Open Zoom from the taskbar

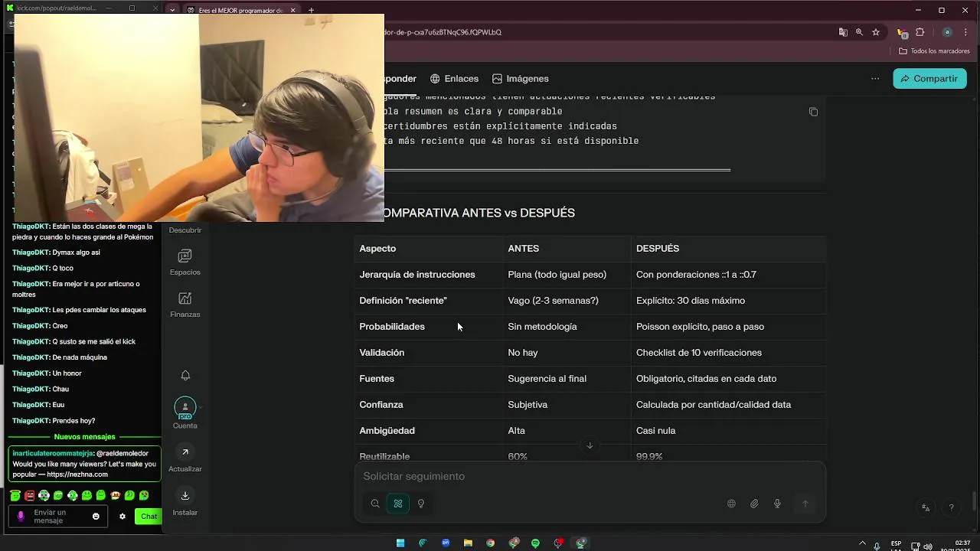coord(446,543)
